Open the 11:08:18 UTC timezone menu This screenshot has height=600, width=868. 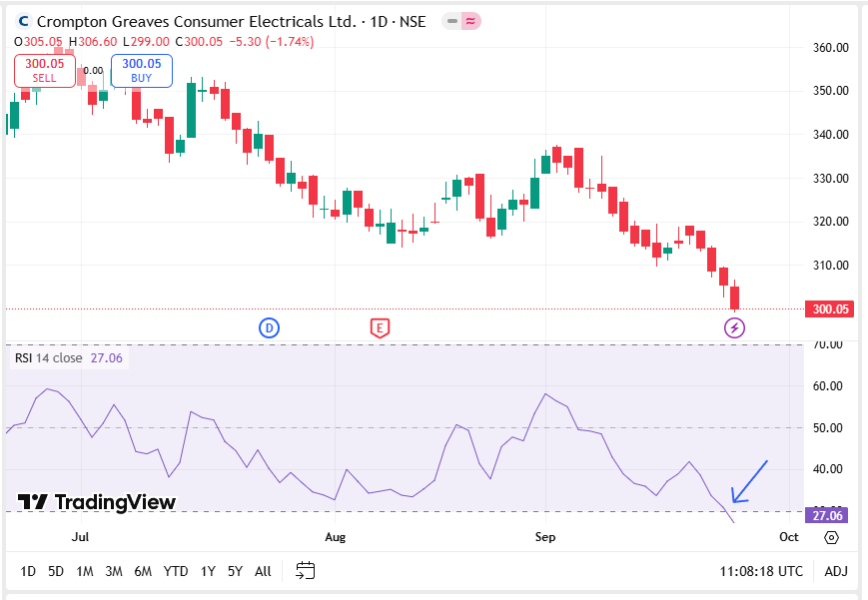pos(761,571)
